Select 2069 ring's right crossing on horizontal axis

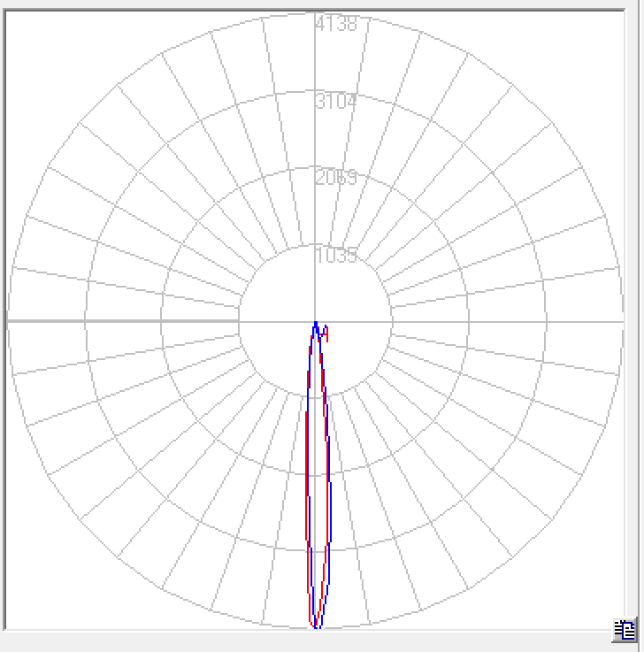(x=470, y=321)
